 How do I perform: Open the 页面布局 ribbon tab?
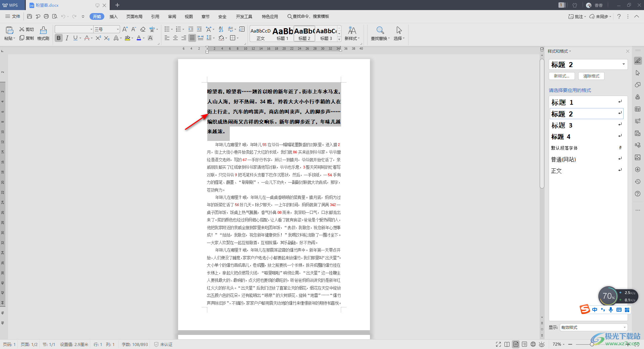(x=135, y=16)
